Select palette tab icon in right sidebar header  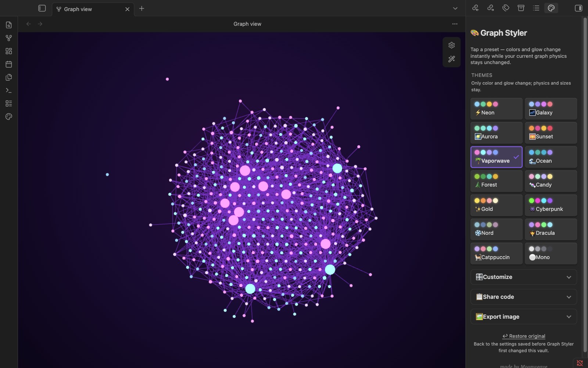551,8
